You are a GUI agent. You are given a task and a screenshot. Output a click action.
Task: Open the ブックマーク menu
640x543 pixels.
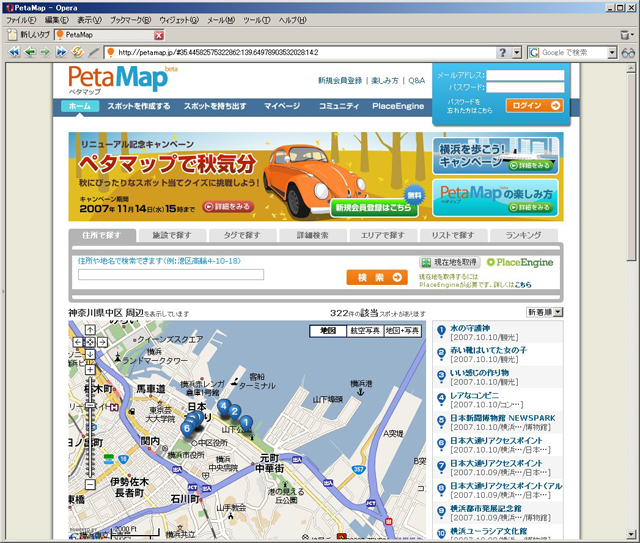[130, 20]
